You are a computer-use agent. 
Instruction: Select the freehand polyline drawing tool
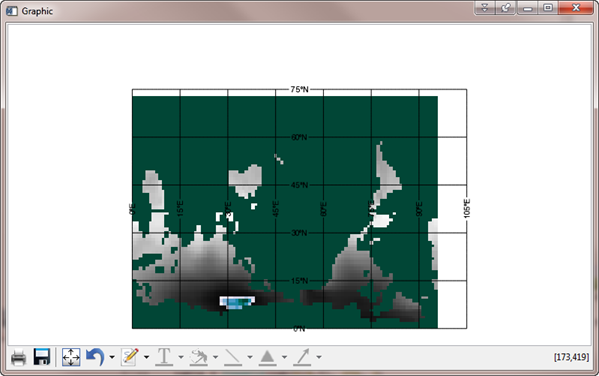pyautogui.click(x=199, y=357)
